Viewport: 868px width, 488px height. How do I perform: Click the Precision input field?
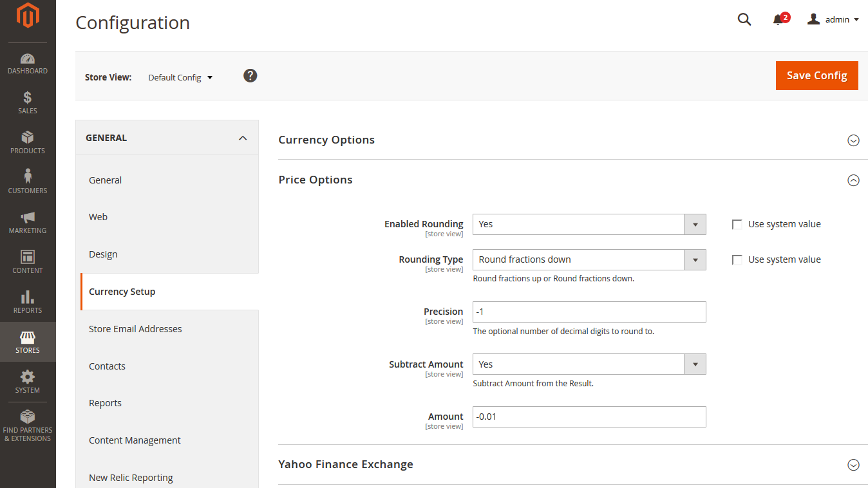589,312
